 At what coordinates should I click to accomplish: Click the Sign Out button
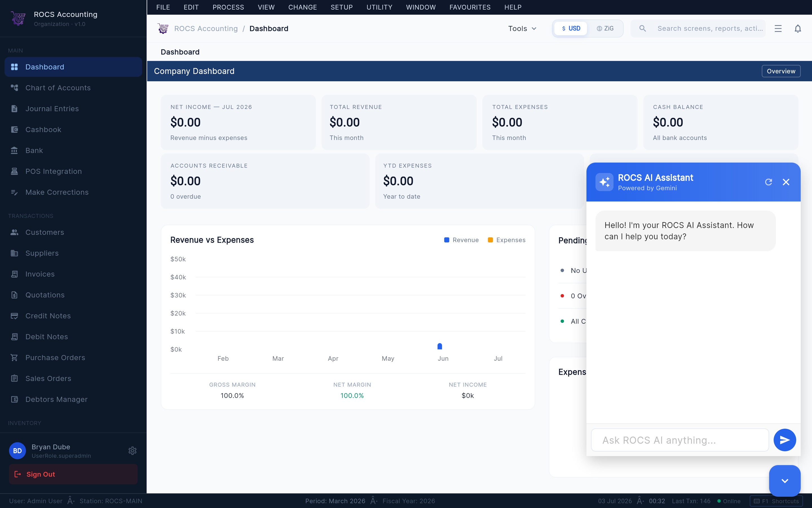pos(73,474)
